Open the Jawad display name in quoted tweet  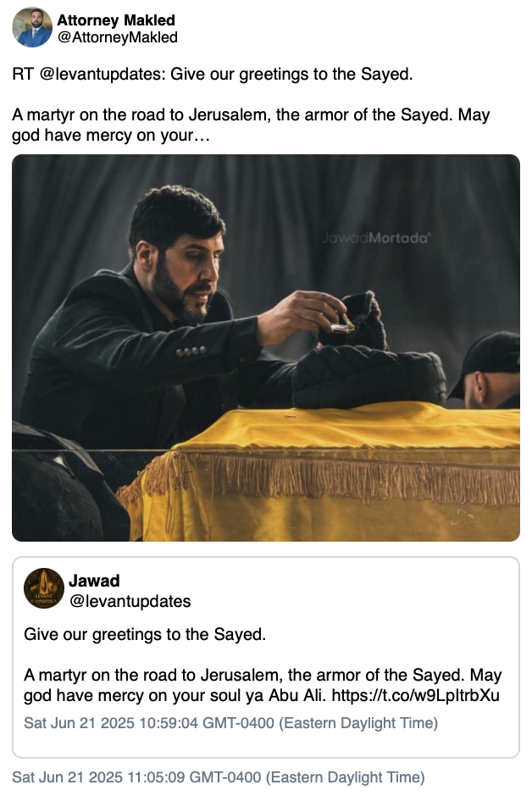pos(93,581)
